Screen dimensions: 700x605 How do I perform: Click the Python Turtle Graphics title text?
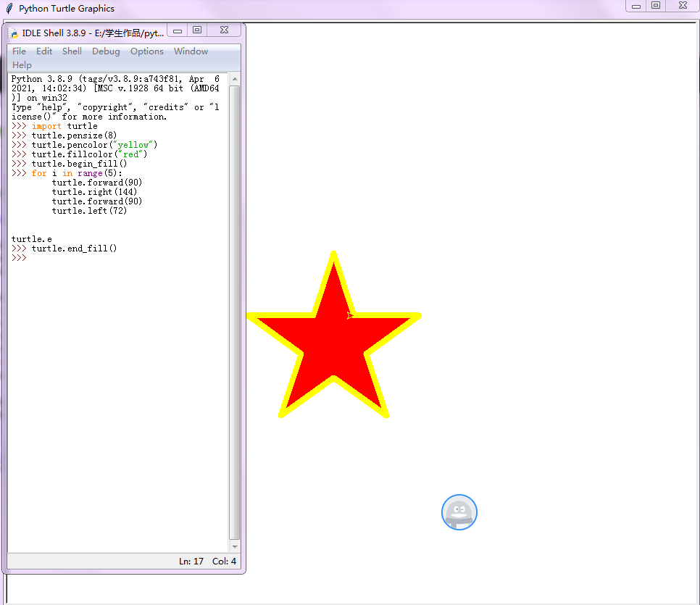coord(67,9)
